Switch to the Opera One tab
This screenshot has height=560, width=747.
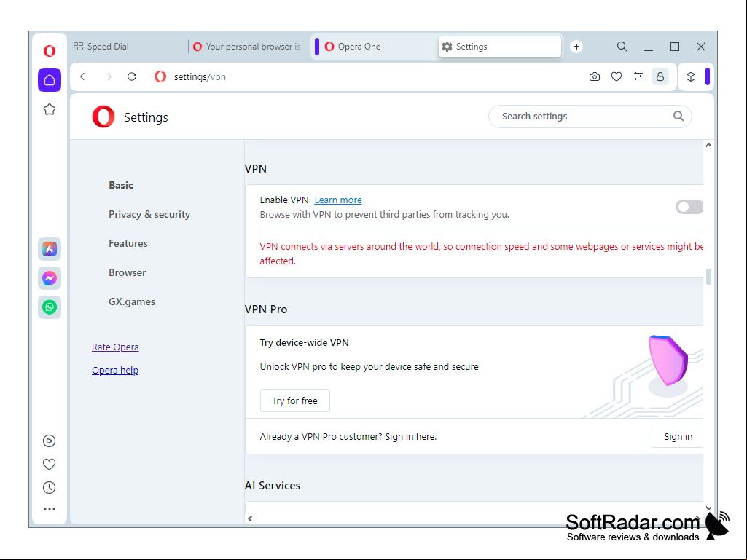(x=374, y=47)
